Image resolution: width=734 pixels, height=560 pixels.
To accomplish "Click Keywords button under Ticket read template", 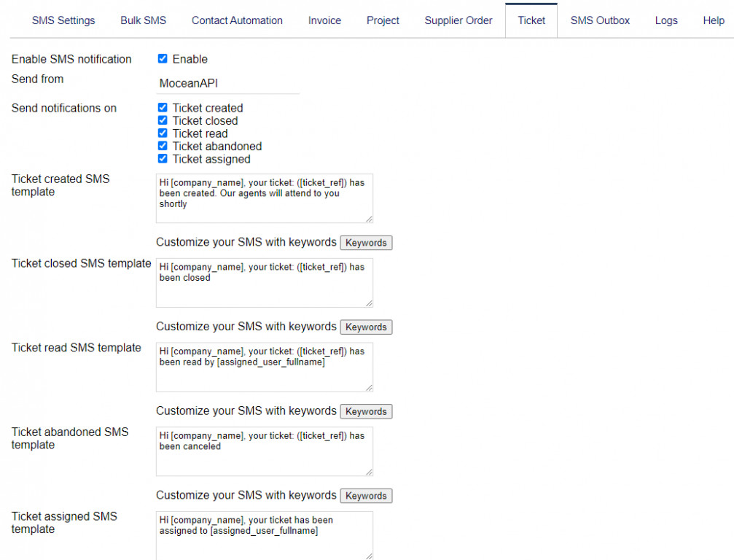I will (x=366, y=411).
